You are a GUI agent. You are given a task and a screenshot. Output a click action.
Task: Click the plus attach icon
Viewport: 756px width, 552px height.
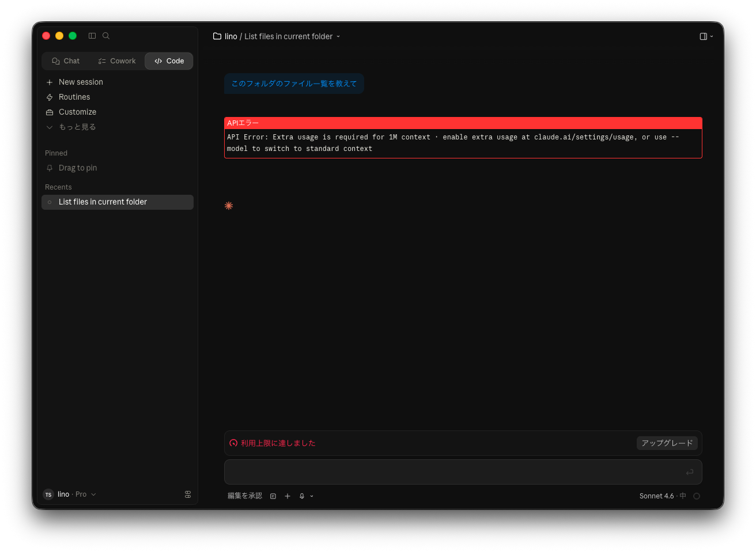tap(288, 496)
